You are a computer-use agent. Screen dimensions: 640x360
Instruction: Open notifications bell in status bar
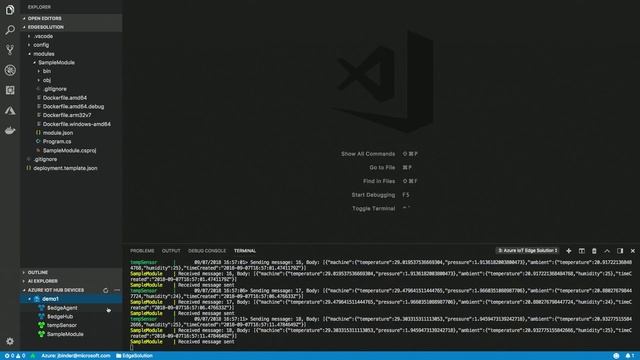[x=630, y=356]
